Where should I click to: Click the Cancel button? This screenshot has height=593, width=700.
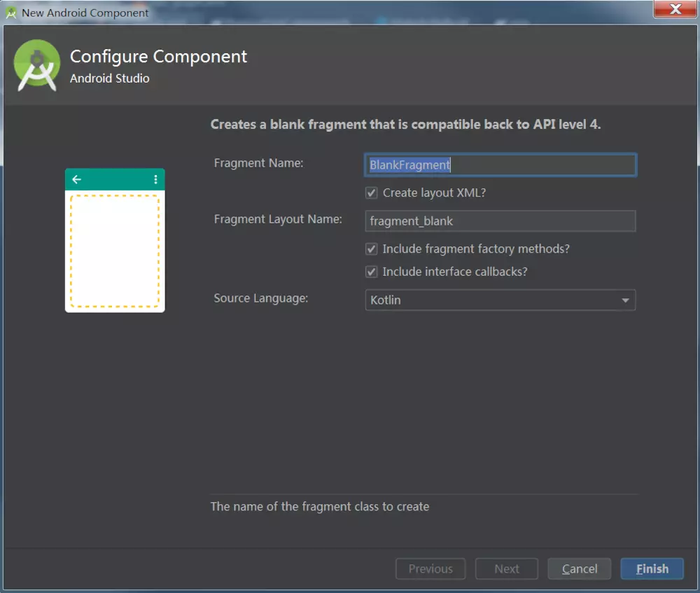580,569
